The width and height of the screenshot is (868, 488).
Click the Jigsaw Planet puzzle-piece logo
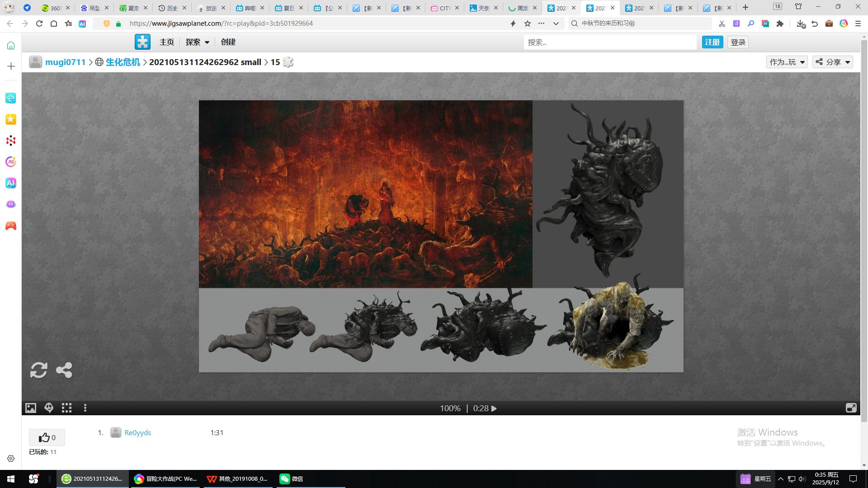coord(142,42)
